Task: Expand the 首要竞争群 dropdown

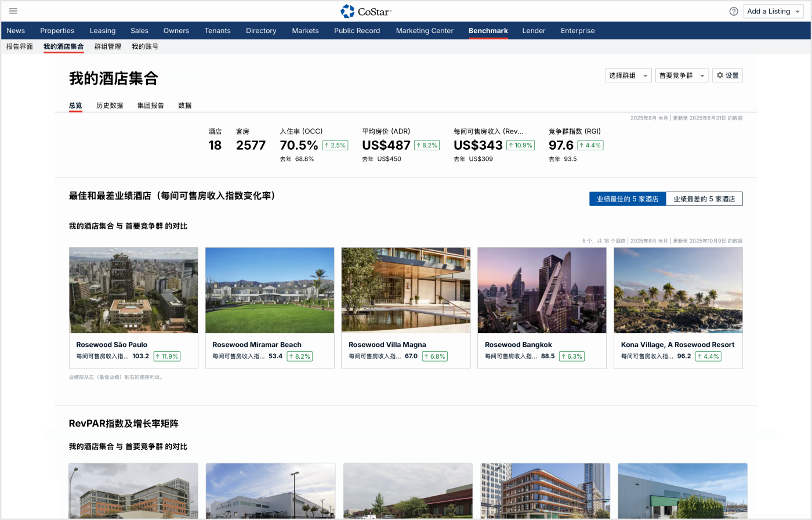Action: pos(681,75)
